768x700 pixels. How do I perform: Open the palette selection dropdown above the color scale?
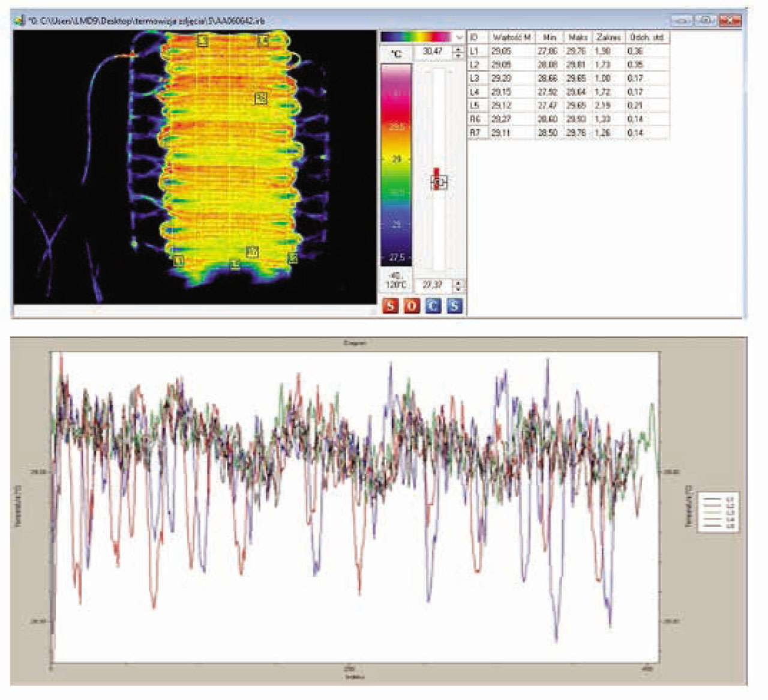458,35
